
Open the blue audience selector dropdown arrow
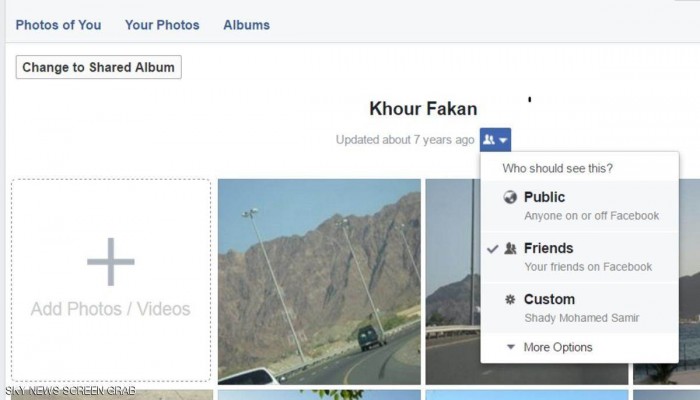tap(503, 140)
